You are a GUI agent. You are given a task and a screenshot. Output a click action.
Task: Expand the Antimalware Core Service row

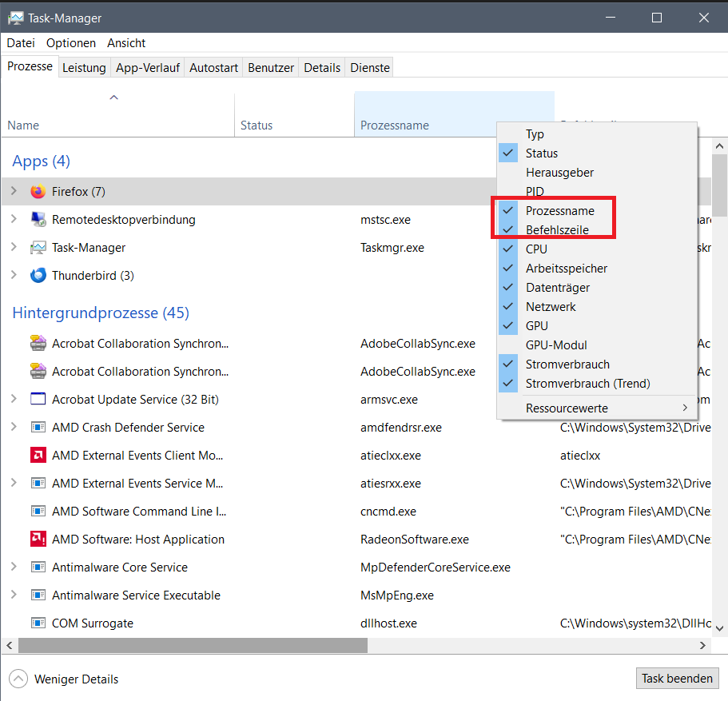[14, 566]
